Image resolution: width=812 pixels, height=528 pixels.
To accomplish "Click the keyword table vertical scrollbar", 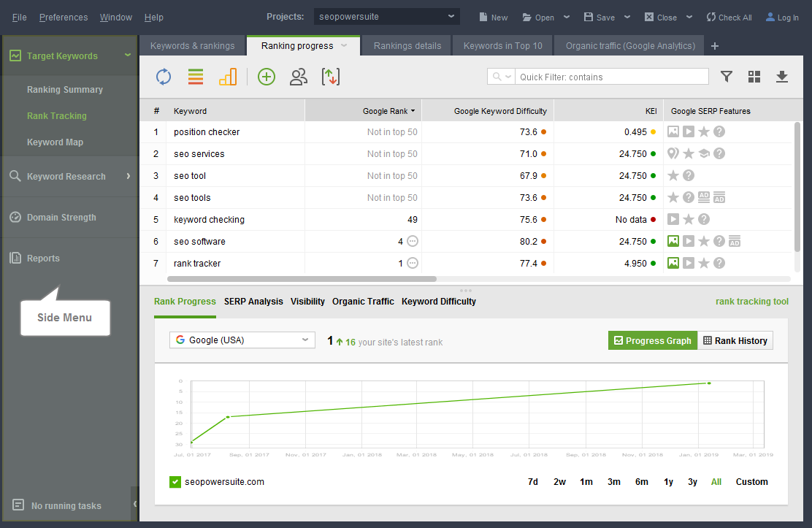I will 797,186.
